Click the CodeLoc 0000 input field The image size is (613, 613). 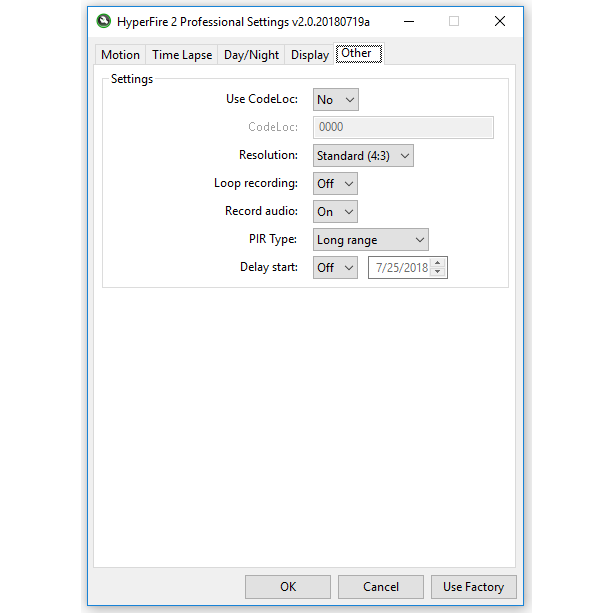click(x=403, y=127)
